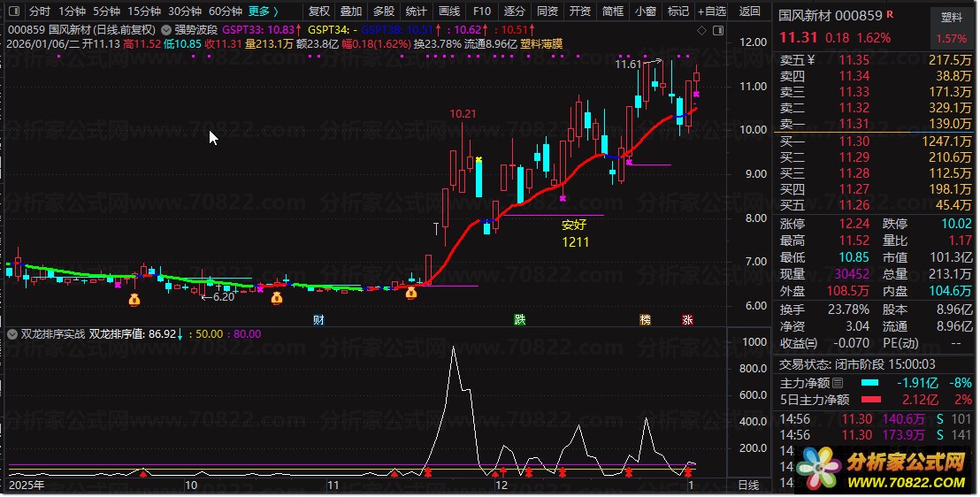980x497 pixels.
Task: Click the first money bag icon near 6.20
Action: pyautogui.click(x=134, y=300)
